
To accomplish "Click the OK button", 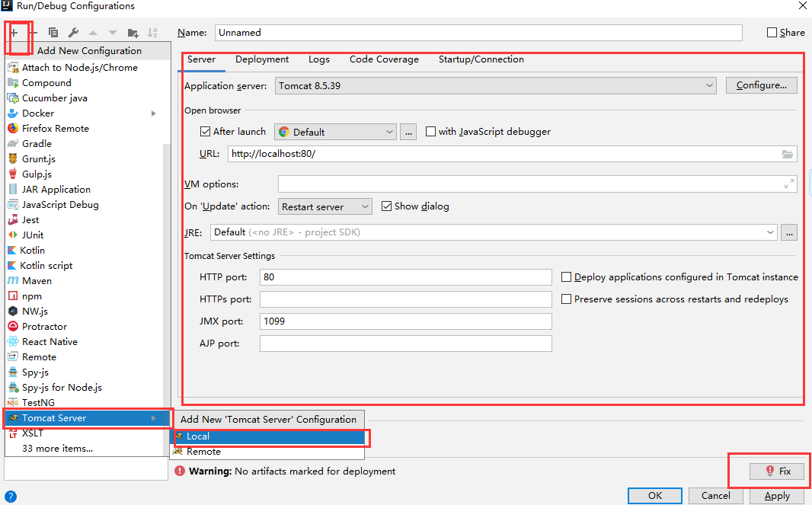I will click(x=655, y=496).
